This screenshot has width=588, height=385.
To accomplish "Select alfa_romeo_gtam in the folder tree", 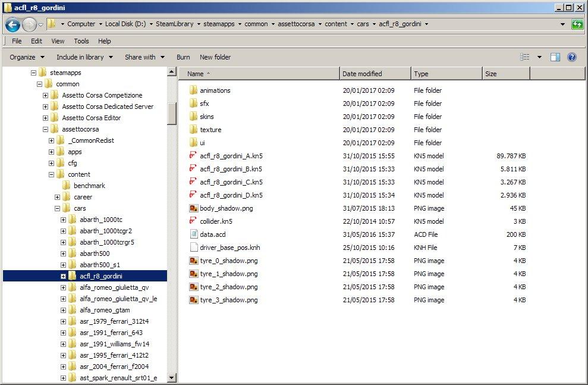I will pyautogui.click(x=105, y=310).
